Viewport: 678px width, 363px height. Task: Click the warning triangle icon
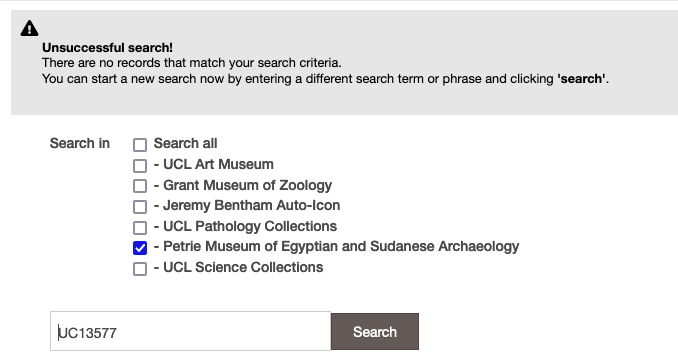tap(29, 28)
